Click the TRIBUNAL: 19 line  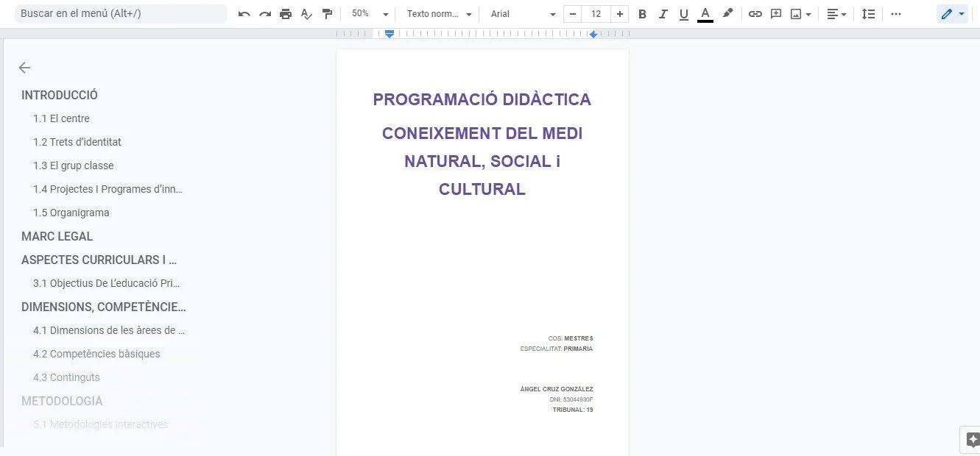pyautogui.click(x=573, y=410)
